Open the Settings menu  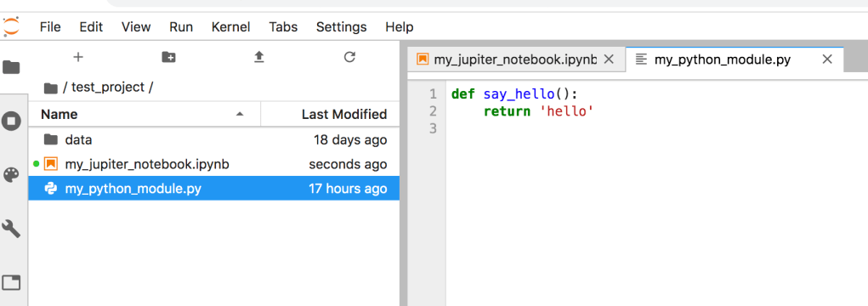tap(342, 26)
